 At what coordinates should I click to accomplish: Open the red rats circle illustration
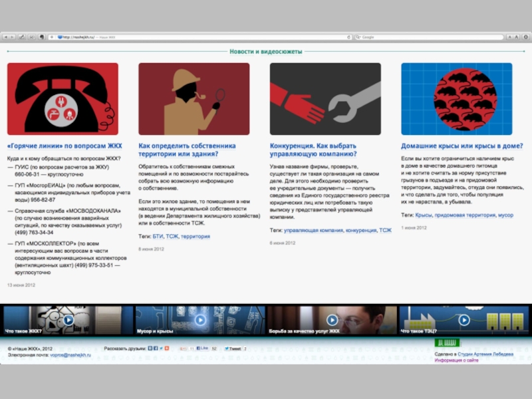456,99
